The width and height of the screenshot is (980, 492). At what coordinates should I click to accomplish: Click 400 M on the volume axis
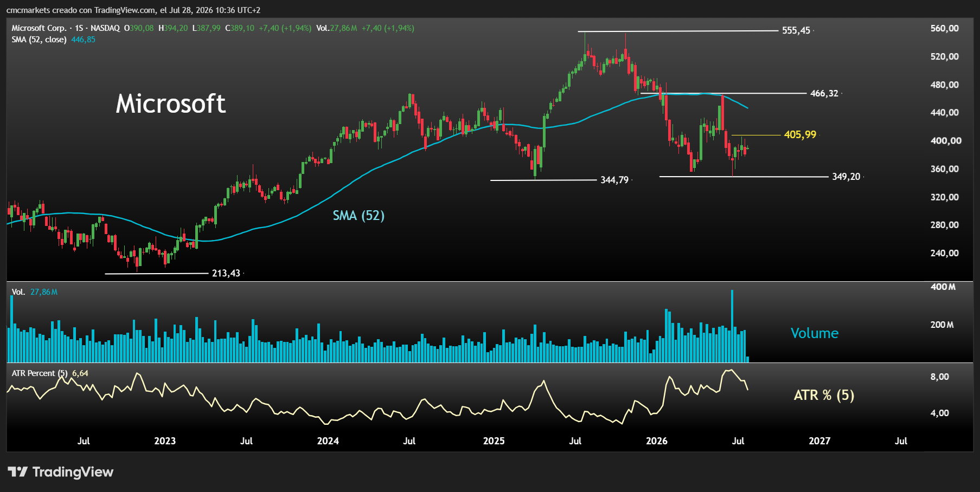(x=943, y=287)
